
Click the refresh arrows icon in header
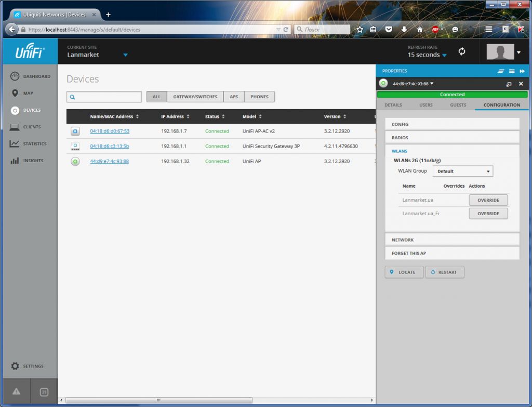point(461,51)
